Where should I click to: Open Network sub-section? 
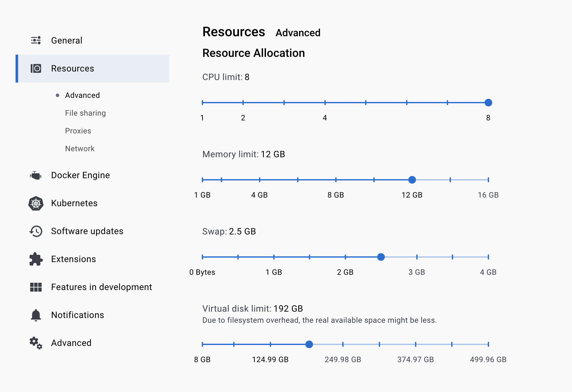pyautogui.click(x=80, y=149)
